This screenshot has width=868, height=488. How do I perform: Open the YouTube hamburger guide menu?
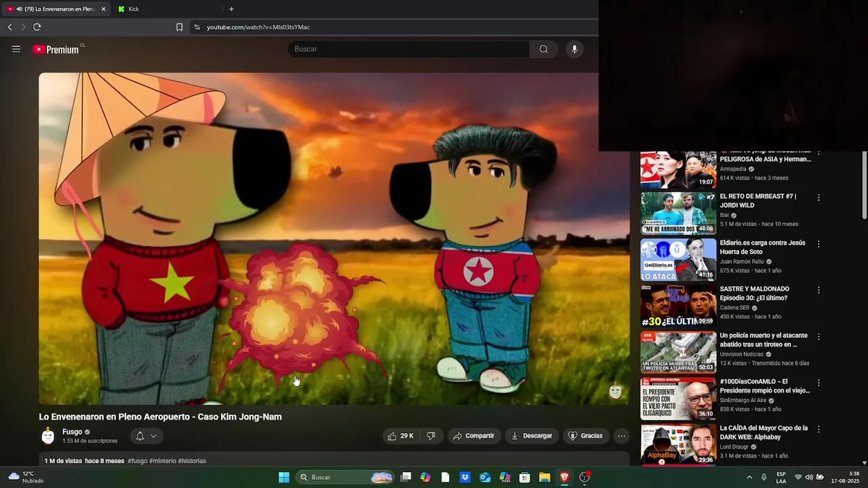[16, 49]
